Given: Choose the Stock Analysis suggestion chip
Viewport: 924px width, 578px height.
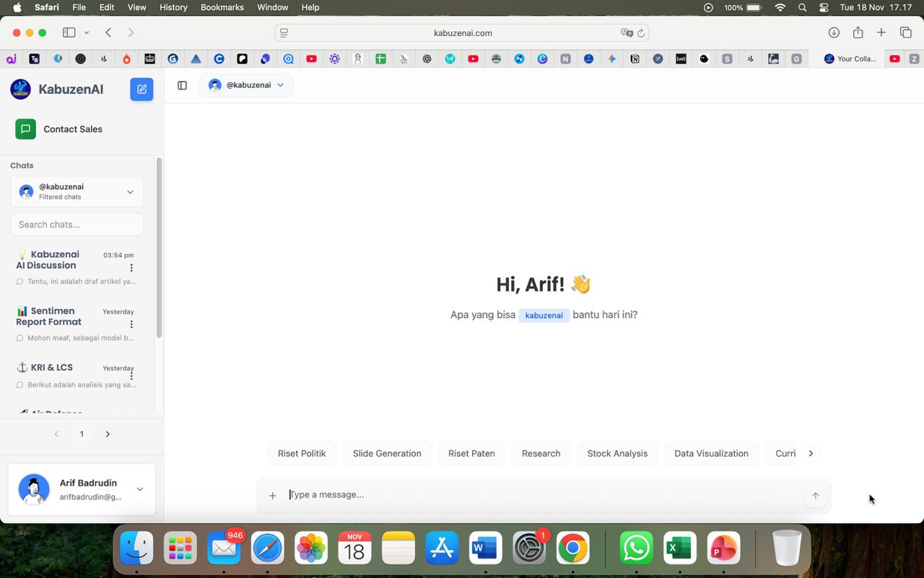Looking at the screenshot, I should (616, 454).
